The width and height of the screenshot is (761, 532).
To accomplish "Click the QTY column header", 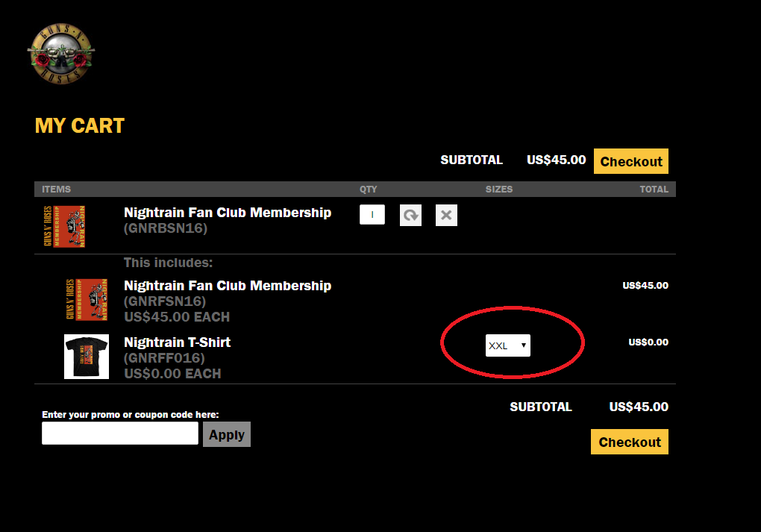I will pyautogui.click(x=369, y=190).
